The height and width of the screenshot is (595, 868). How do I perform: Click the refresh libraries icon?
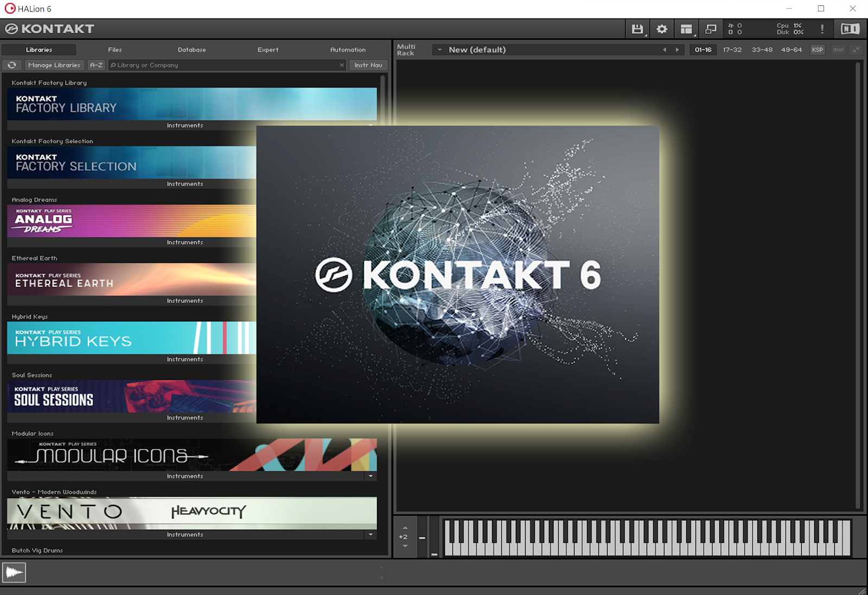click(12, 65)
